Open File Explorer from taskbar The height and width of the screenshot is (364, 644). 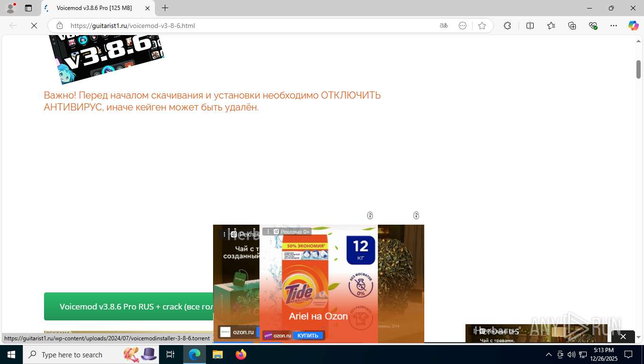[217, 355]
